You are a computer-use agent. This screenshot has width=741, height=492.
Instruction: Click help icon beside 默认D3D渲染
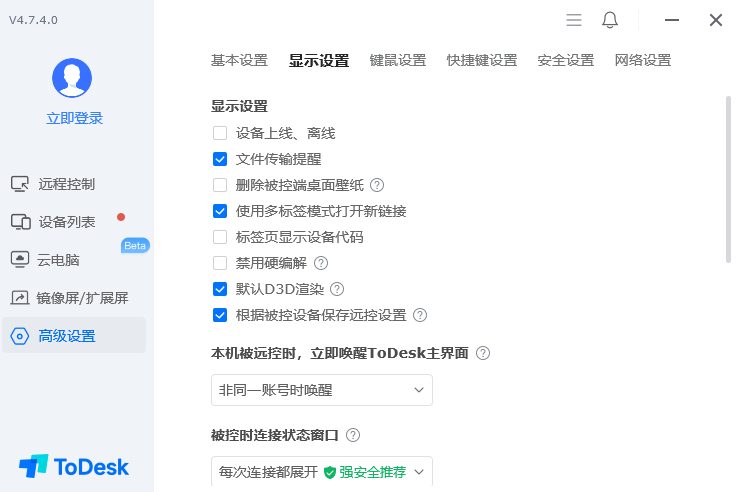[x=337, y=289]
